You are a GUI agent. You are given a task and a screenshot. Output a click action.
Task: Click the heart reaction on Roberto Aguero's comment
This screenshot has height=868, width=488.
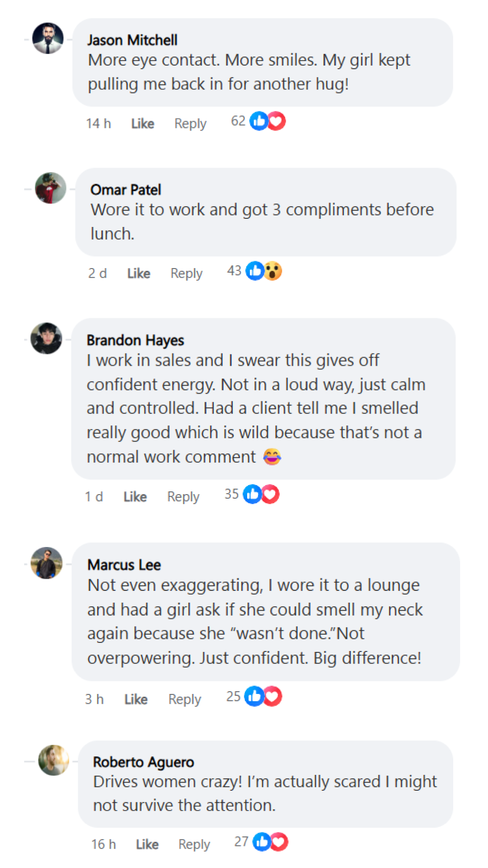pyautogui.click(x=279, y=842)
